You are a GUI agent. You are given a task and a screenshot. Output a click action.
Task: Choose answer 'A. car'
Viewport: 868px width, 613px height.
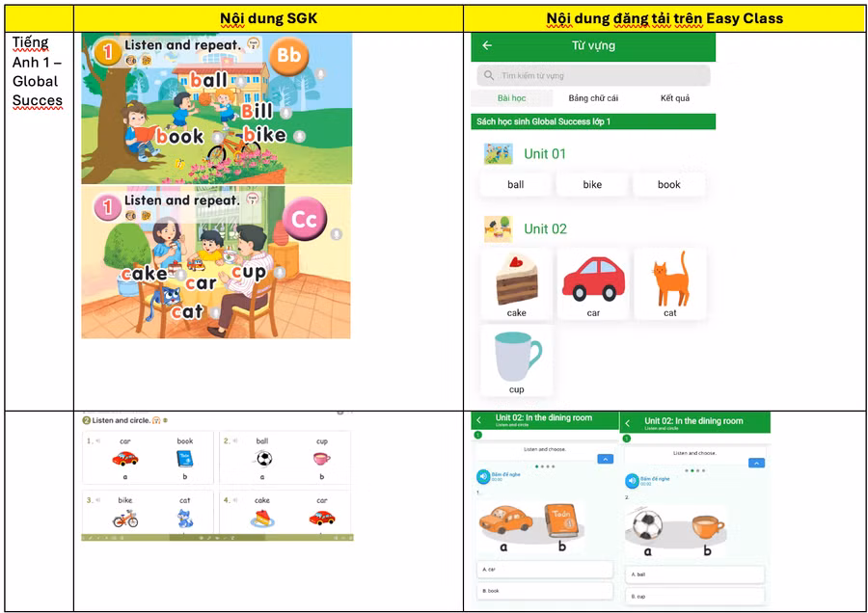[545, 570]
